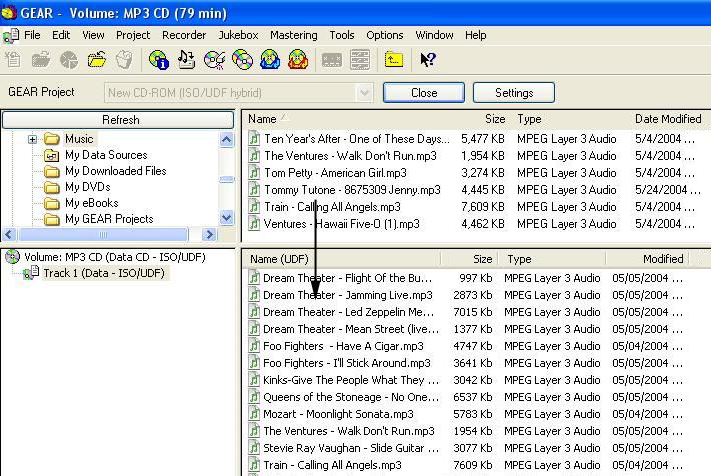Open the Recorder menu
Screen dimensions: 711x476
click(x=184, y=35)
